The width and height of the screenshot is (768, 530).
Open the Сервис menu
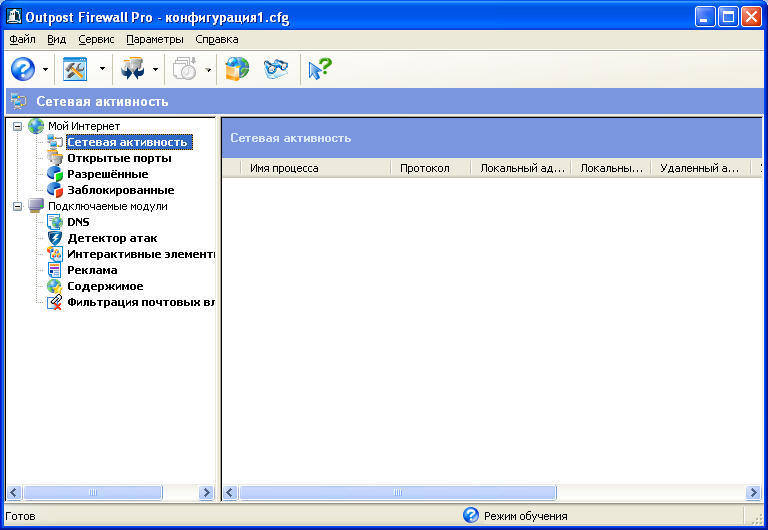click(96, 39)
